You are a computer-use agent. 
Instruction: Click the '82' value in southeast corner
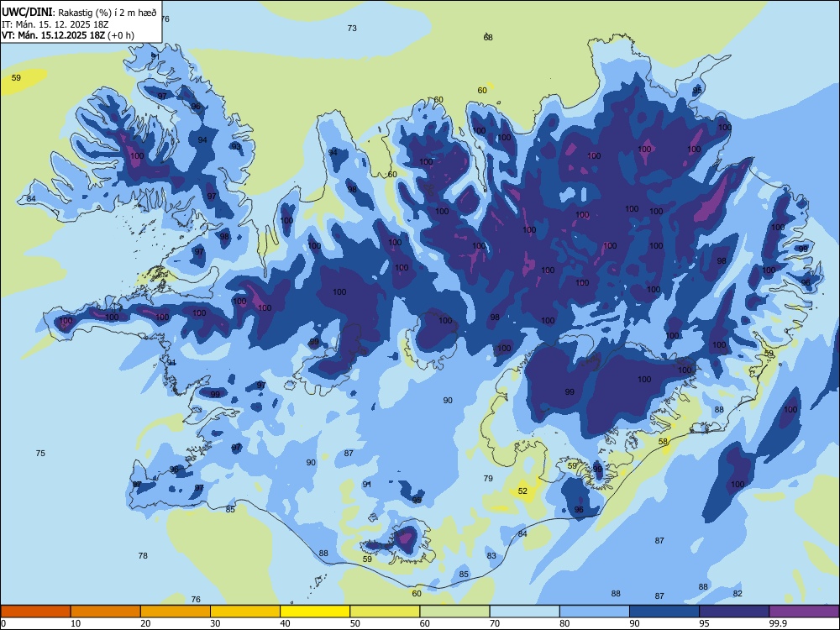tap(738, 594)
